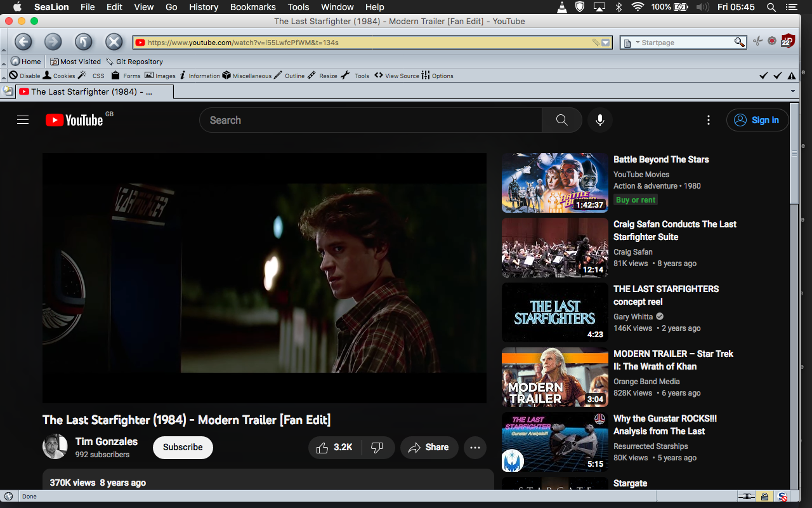Open the CSS web developer menu

[91, 76]
